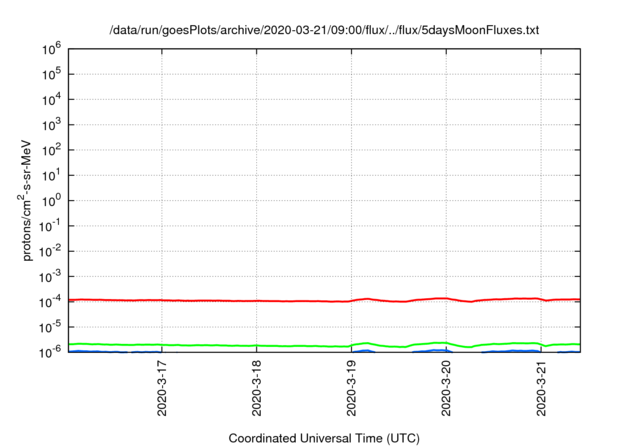Click the plot title file path text
The image size is (640, 448).
click(324, 30)
